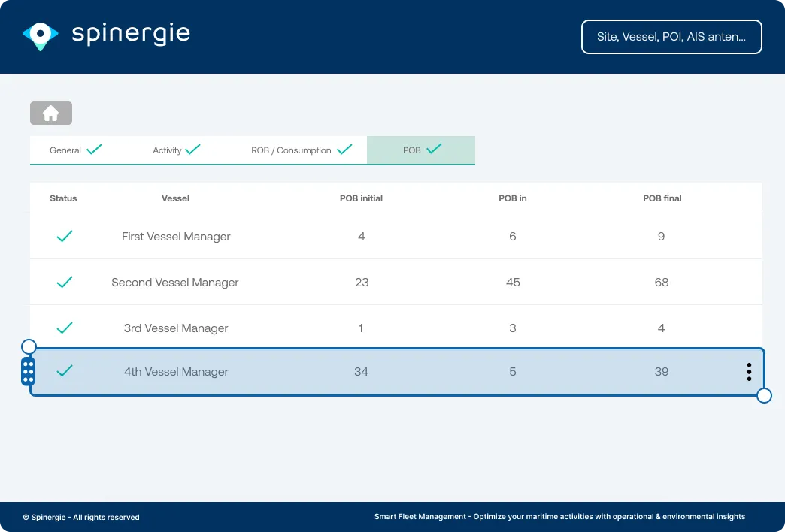Click the POB initial column header

[x=361, y=198]
